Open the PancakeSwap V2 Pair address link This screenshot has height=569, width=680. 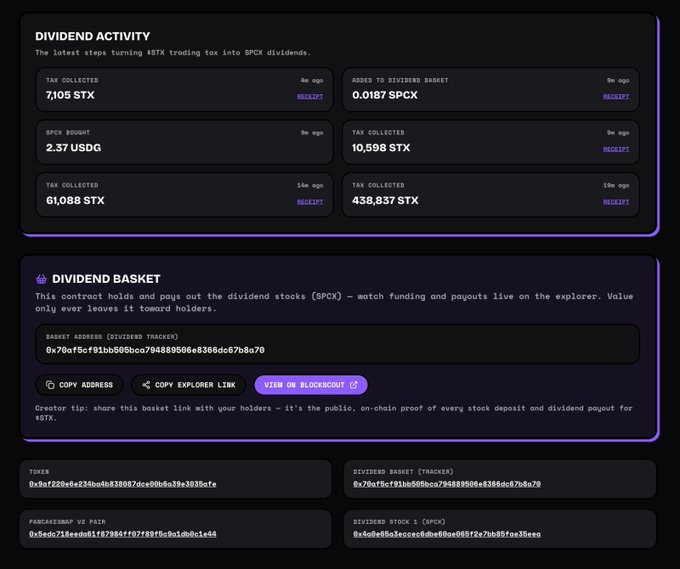pyautogui.click(x=123, y=534)
